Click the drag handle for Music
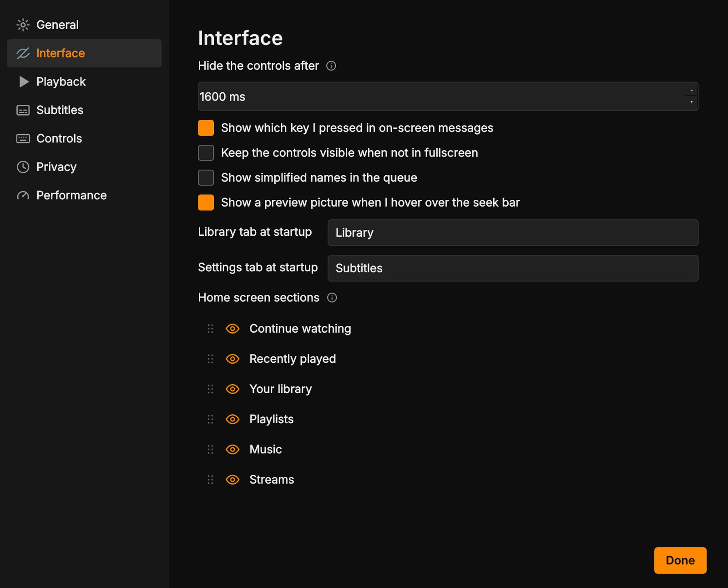Viewport: 728px width, 588px height. coord(210,450)
